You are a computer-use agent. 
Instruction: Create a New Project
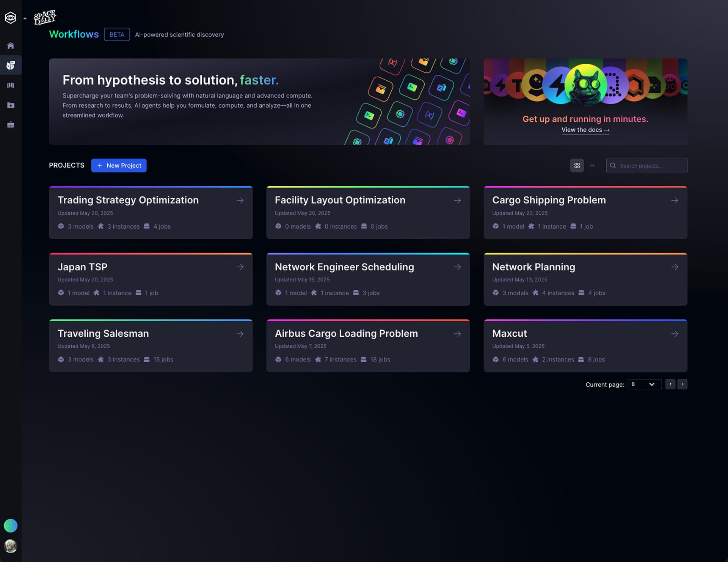click(x=119, y=165)
